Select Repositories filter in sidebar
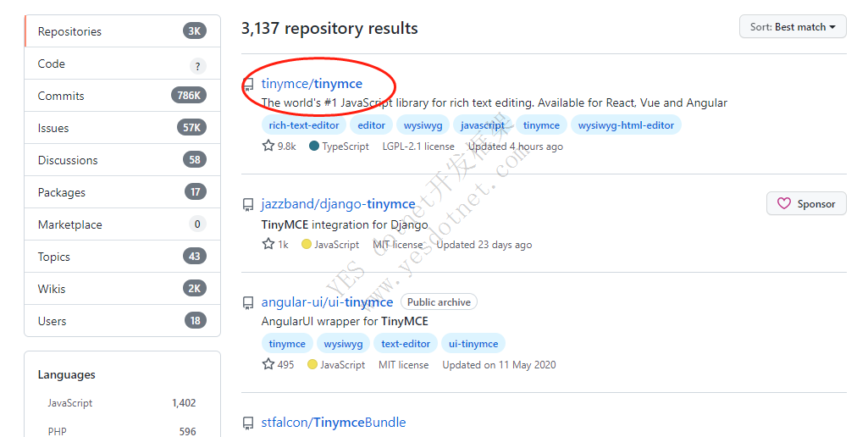Image resolution: width=868 pixels, height=437 pixels. [122, 31]
